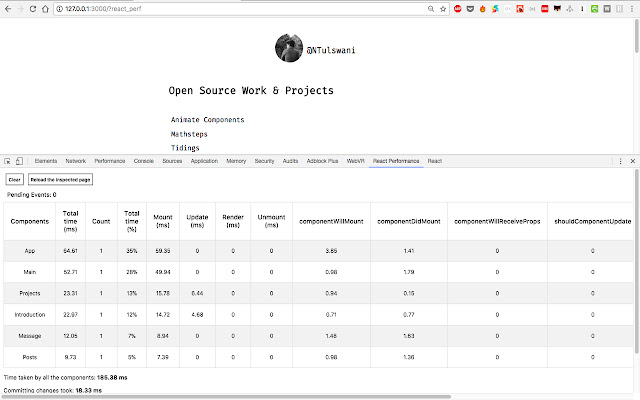This screenshot has width=640, height=400.
Task: Reload the page with the refresh icon
Action: point(33,9)
